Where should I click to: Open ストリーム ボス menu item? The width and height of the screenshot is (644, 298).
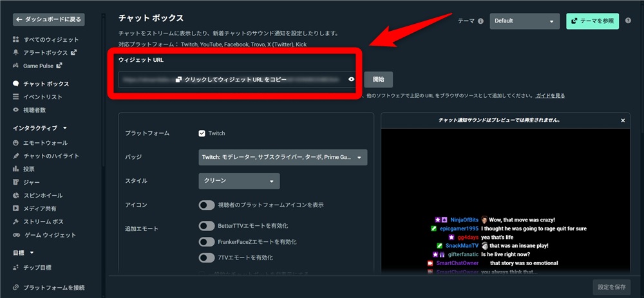point(44,221)
